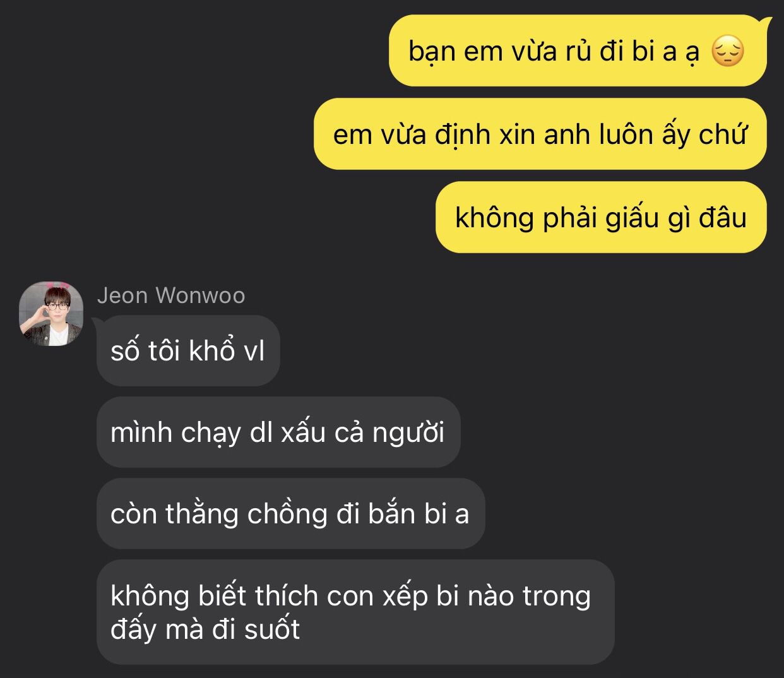The width and height of the screenshot is (784, 678).
Task: Click the glasses on the avatar photo
Action: 57,306
